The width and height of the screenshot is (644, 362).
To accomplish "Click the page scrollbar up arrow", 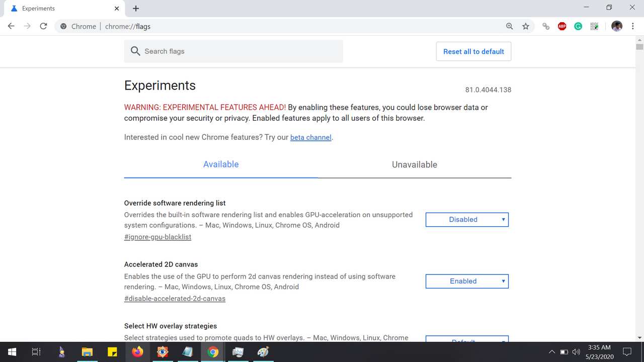I will [x=639, y=39].
